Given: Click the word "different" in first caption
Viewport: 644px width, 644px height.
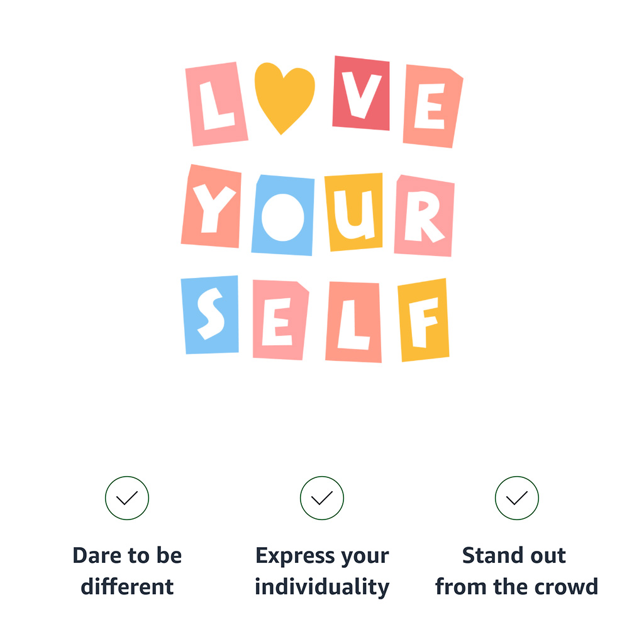Looking at the screenshot, I should 127,587.
